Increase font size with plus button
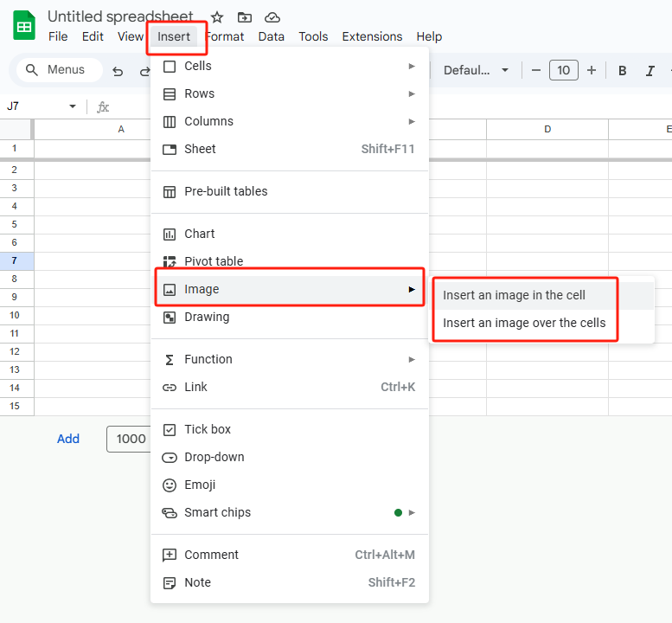The width and height of the screenshot is (672, 623). point(592,70)
